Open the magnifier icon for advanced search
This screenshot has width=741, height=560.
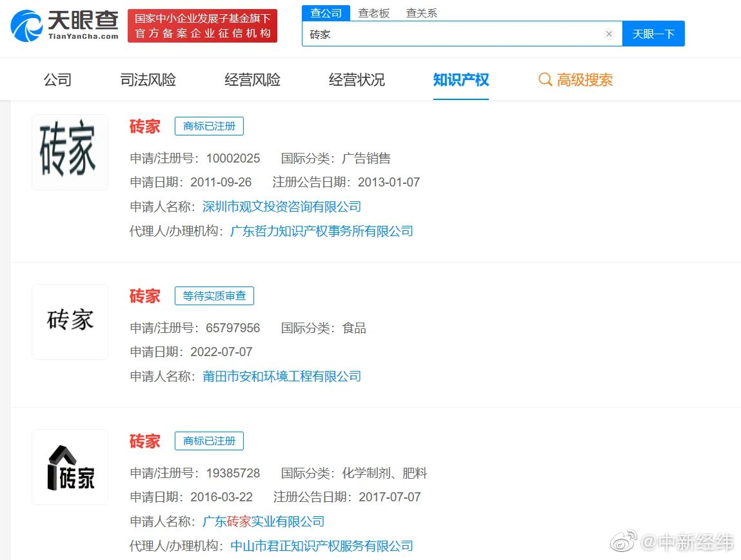pyautogui.click(x=545, y=79)
